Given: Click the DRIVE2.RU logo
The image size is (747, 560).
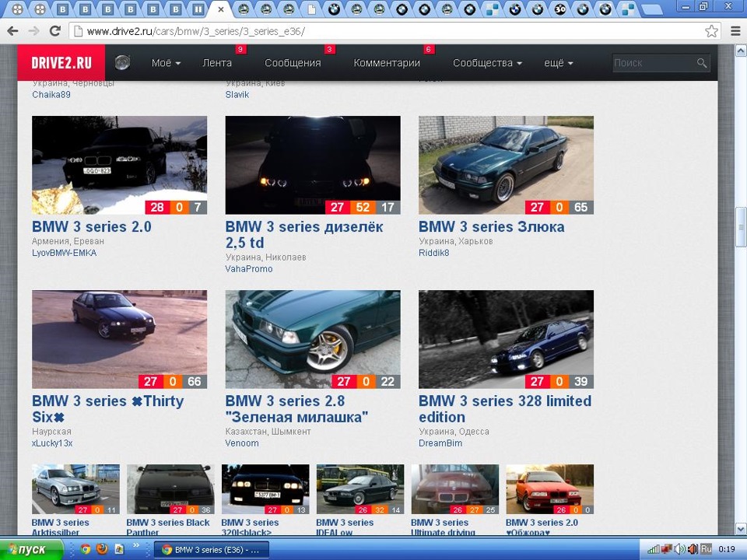Looking at the screenshot, I should pos(61,62).
